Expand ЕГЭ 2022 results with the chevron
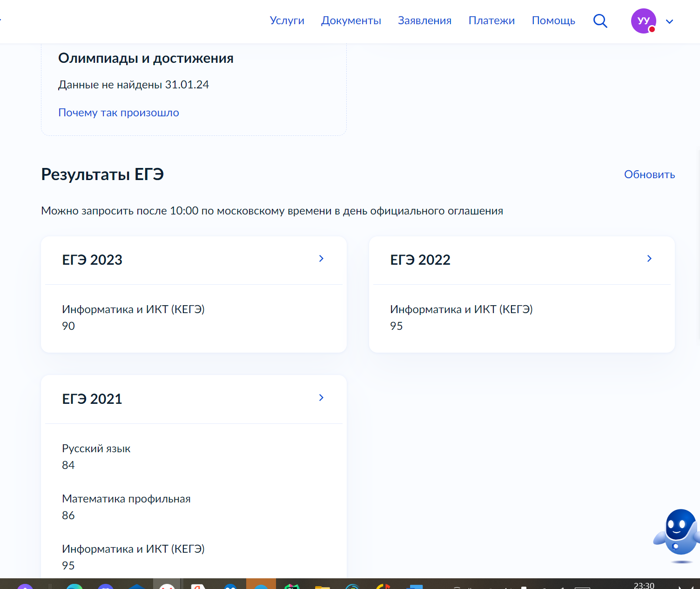Viewport: 700px width, 589px height. [x=649, y=259]
